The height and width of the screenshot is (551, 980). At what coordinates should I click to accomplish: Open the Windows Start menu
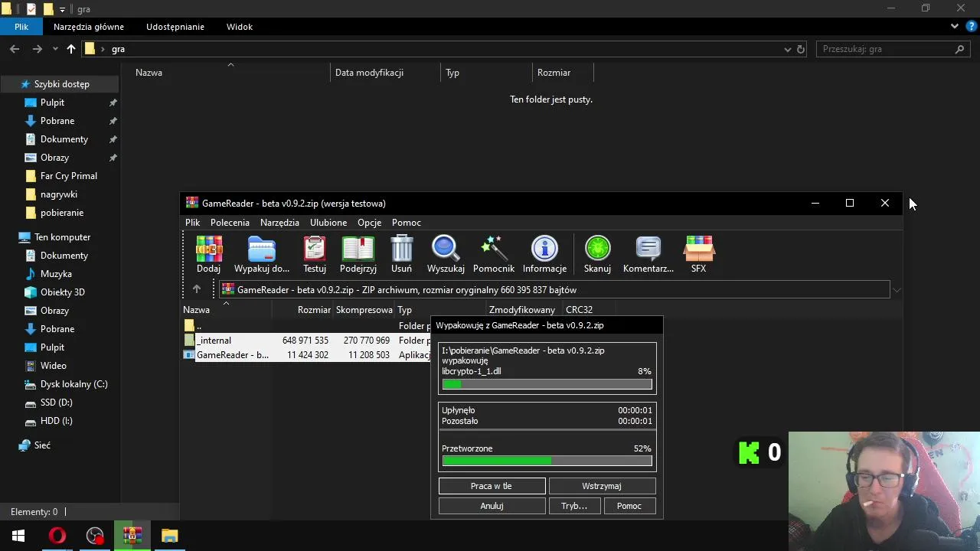click(18, 536)
